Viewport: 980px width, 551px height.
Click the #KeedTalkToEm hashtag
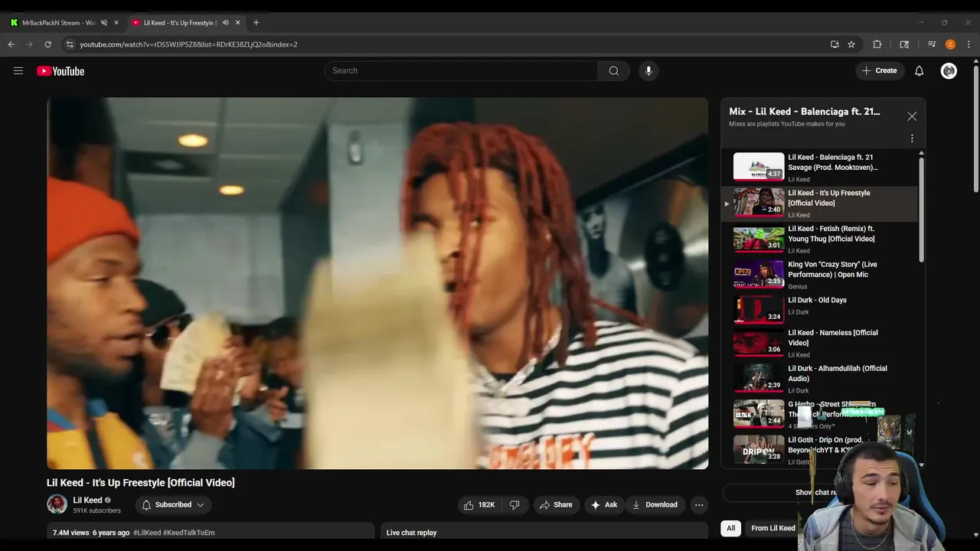click(189, 533)
